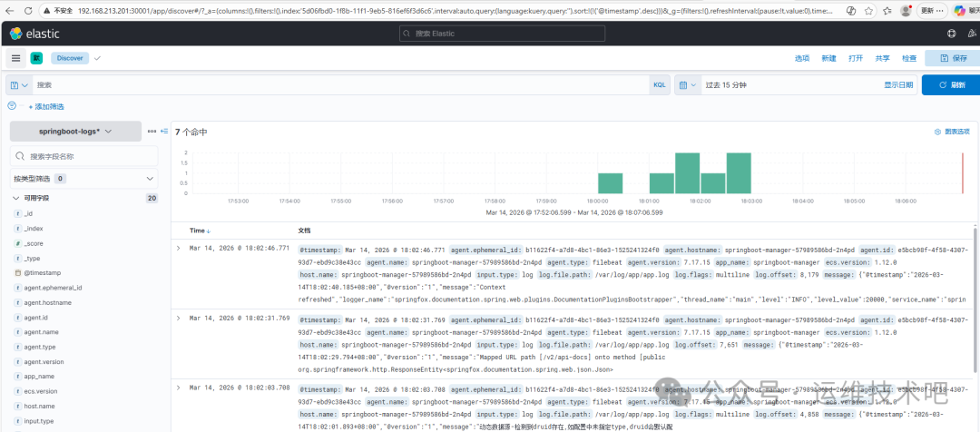
Task: Click the Discover breadcrumb tab
Action: [70, 58]
